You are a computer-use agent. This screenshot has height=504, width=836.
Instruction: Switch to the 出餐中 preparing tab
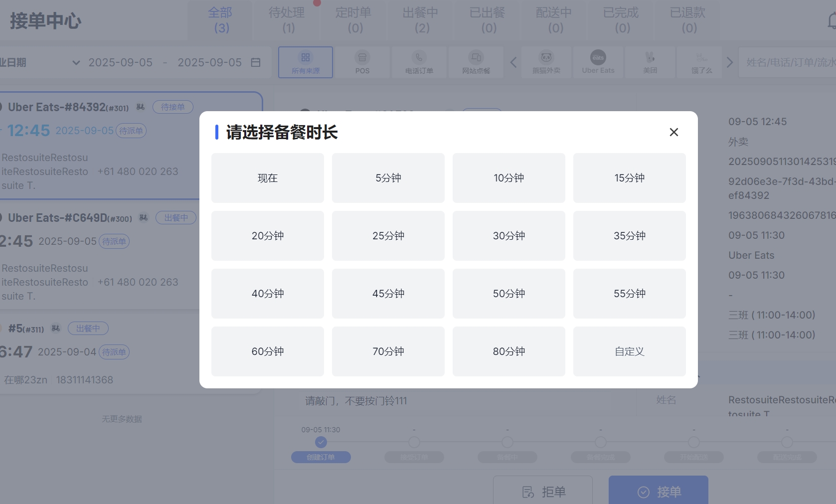421,20
